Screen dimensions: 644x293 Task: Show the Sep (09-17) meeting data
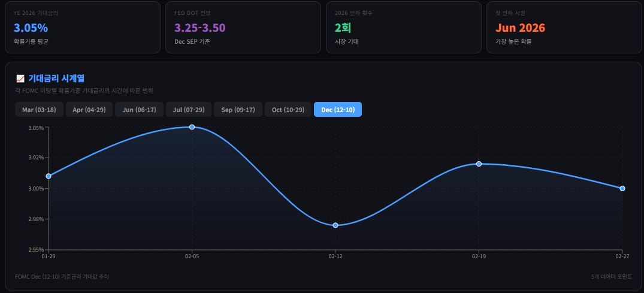[238, 110]
